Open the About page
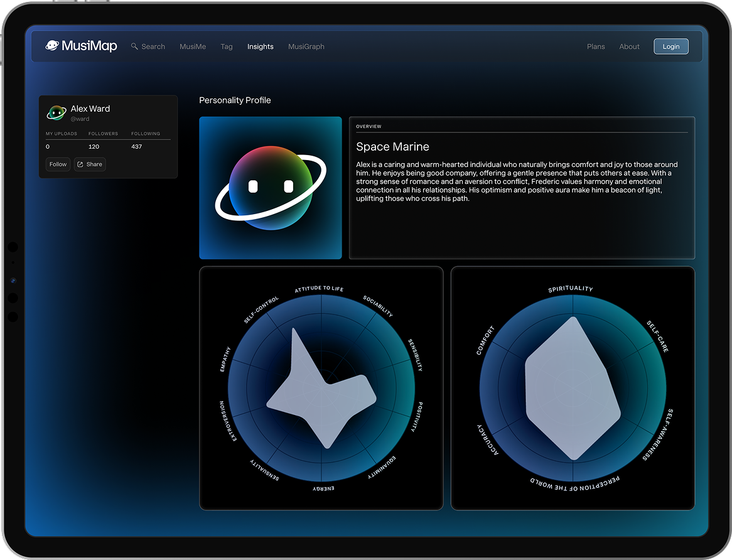The image size is (732, 560). 629,46
